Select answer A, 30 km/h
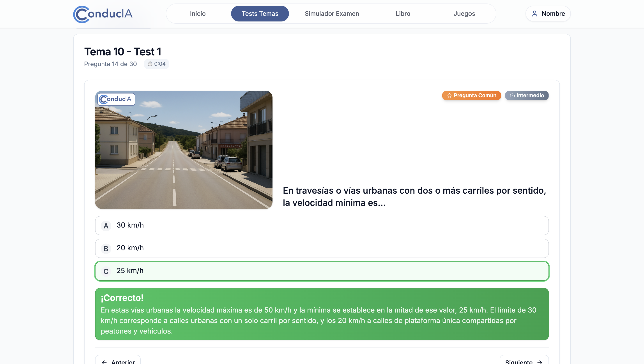This screenshot has width=644, height=364. (x=322, y=225)
